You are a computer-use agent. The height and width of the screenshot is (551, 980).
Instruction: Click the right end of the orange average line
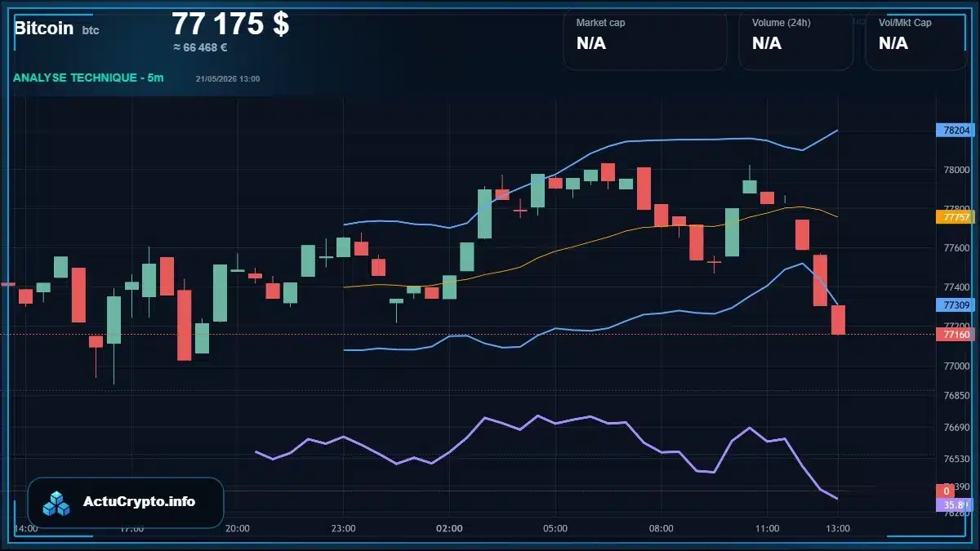pyautogui.click(x=837, y=216)
